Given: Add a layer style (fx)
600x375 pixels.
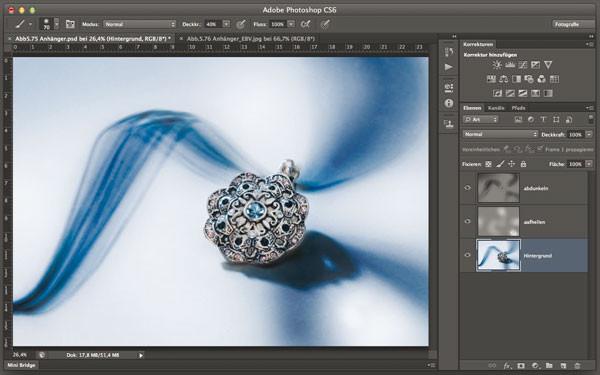Looking at the screenshot, I should tap(507, 366).
